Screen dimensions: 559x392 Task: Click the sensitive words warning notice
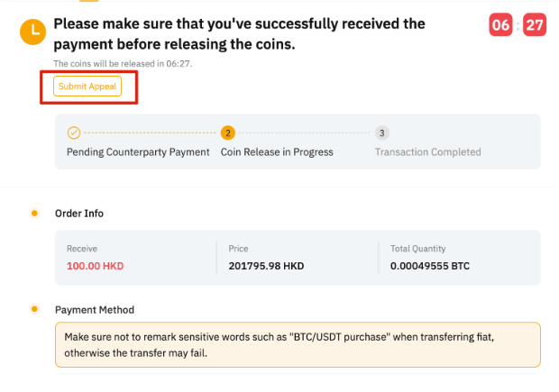pos(298,344)
